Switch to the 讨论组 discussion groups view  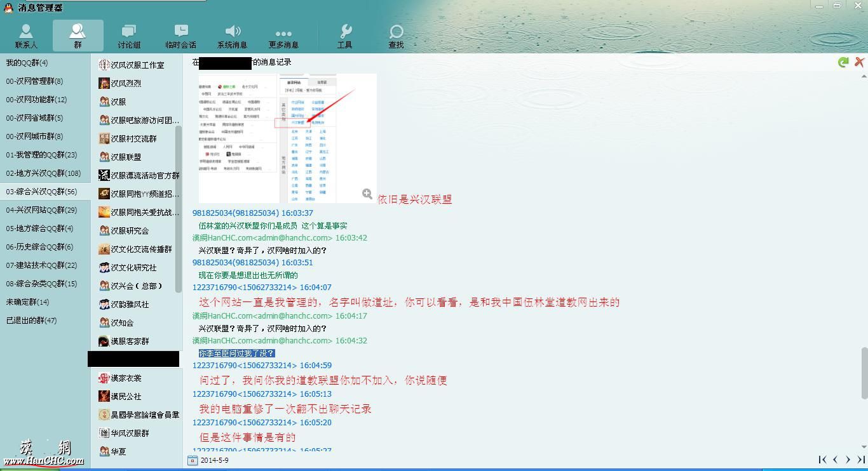[129, 36]
